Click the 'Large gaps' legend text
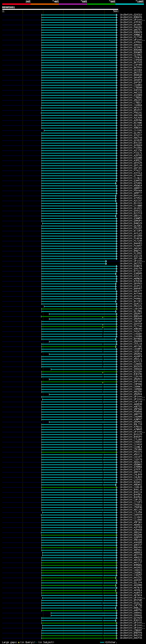 [10, 642]
